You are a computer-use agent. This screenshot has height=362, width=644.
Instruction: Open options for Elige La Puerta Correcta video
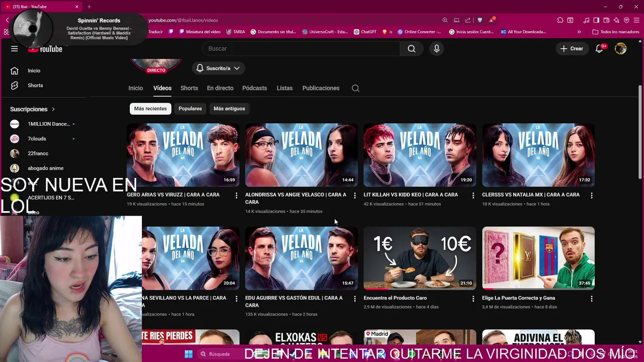(x=592, y=298)
